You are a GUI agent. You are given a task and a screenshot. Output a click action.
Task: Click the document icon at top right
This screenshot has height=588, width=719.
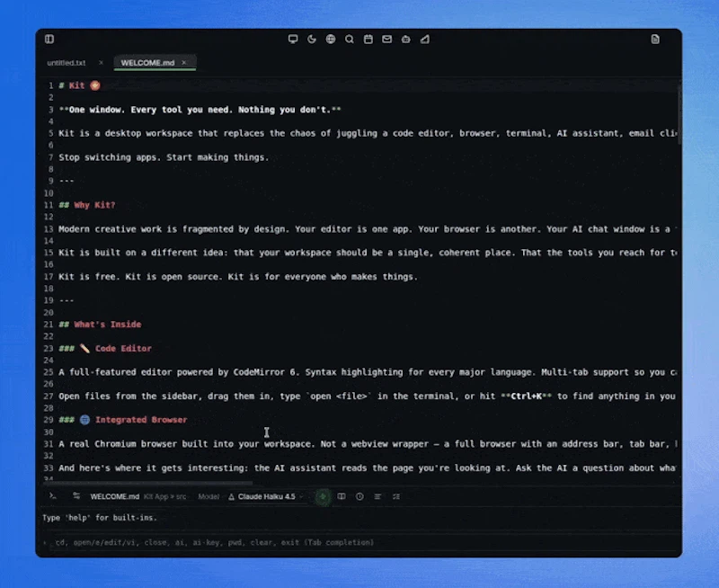655,39
